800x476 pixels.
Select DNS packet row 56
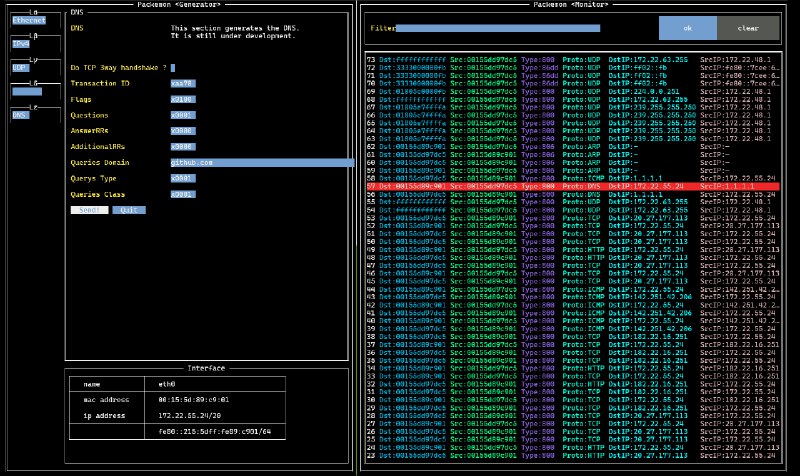(x=573, y=194)
